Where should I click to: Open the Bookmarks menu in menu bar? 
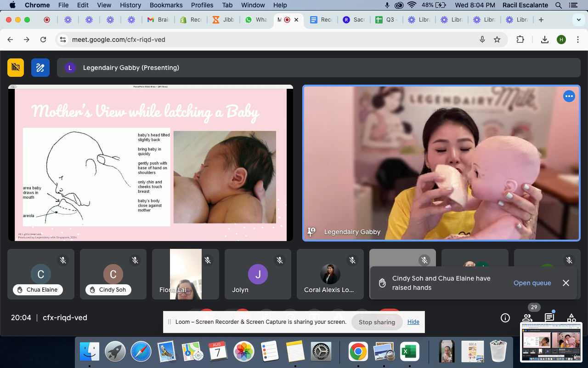167,5
